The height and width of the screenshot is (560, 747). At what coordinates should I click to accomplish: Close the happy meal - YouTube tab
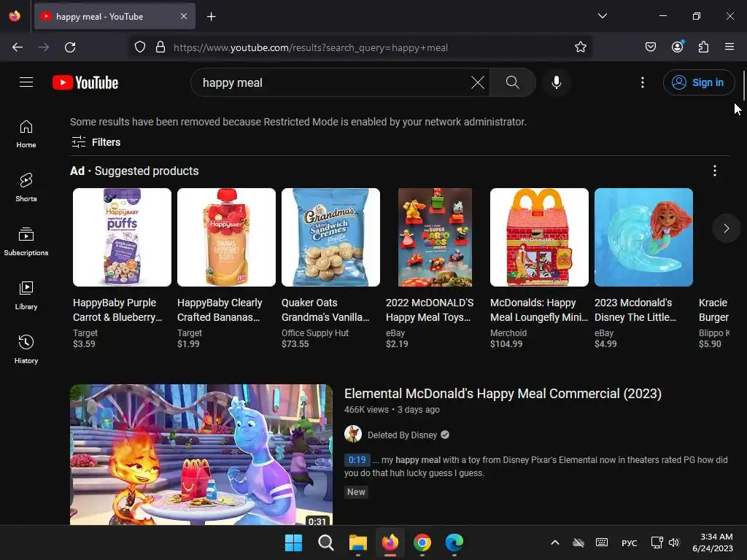click(x=184, y=16)
